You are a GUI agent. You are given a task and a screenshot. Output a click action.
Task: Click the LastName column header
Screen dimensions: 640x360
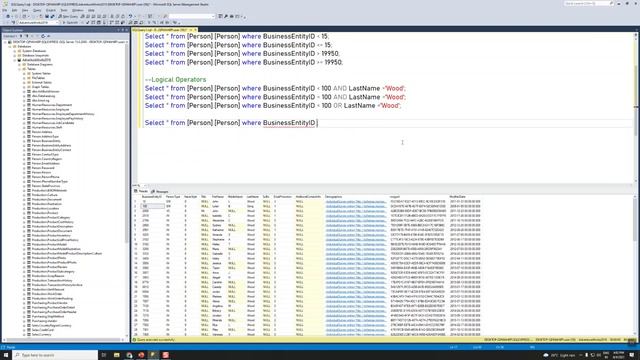pos(253,197)
